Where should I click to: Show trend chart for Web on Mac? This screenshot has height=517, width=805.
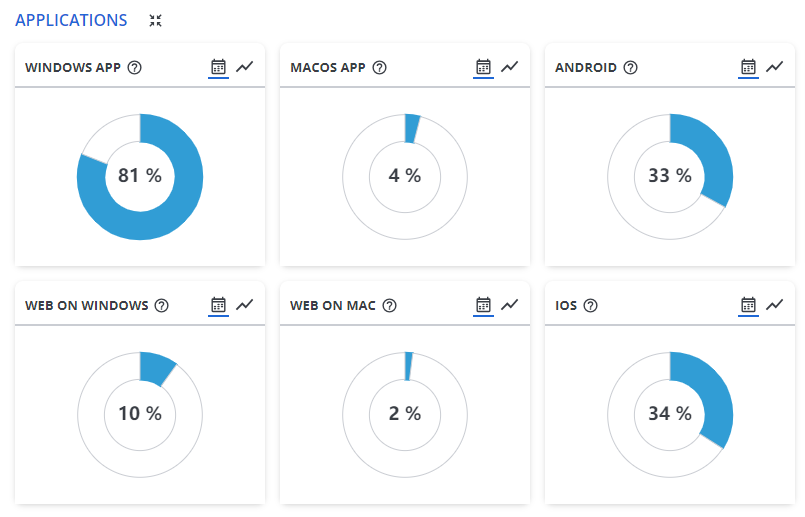510,305
